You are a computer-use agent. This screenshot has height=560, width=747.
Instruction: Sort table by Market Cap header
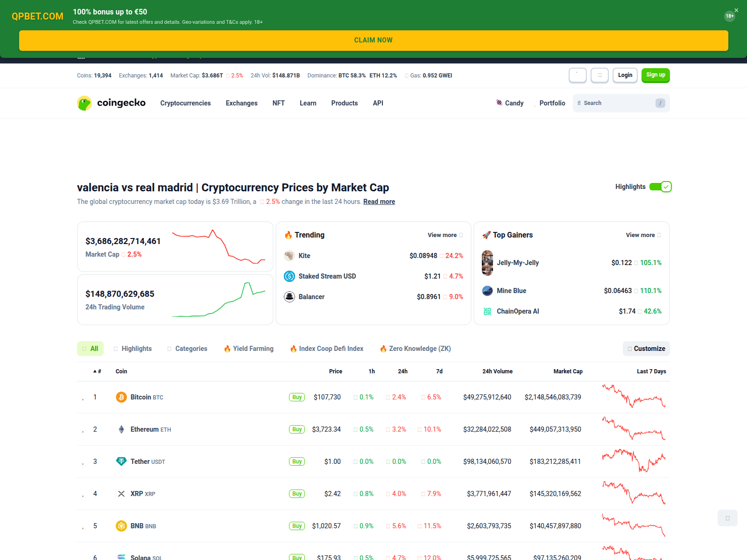pyautogui.click(x=568, y=371)
